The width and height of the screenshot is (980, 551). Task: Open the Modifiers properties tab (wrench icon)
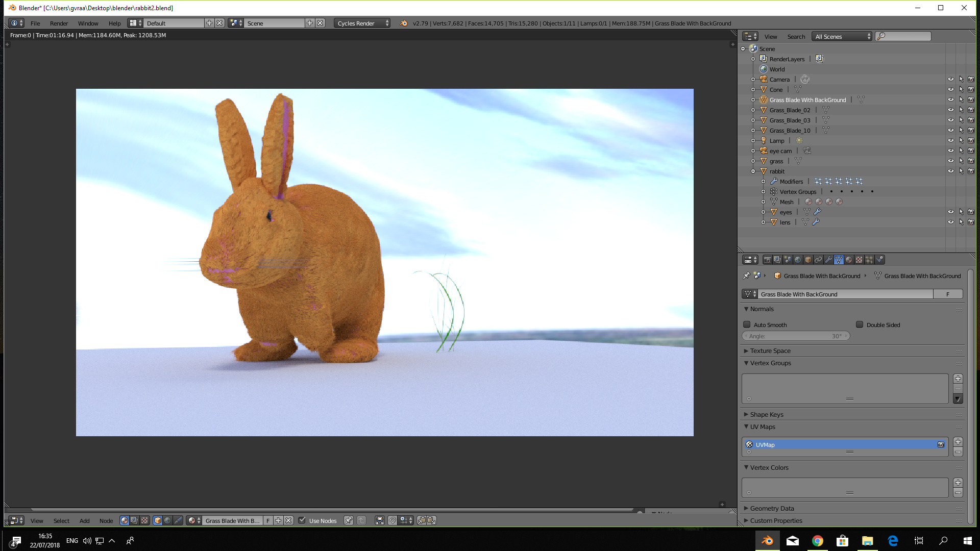[x=828, y=260]
